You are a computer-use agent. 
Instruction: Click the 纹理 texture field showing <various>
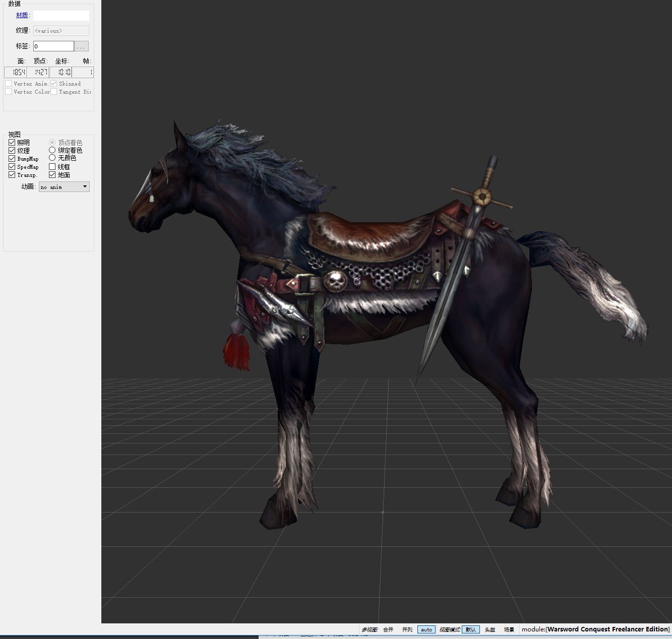[x=61, y=31]
